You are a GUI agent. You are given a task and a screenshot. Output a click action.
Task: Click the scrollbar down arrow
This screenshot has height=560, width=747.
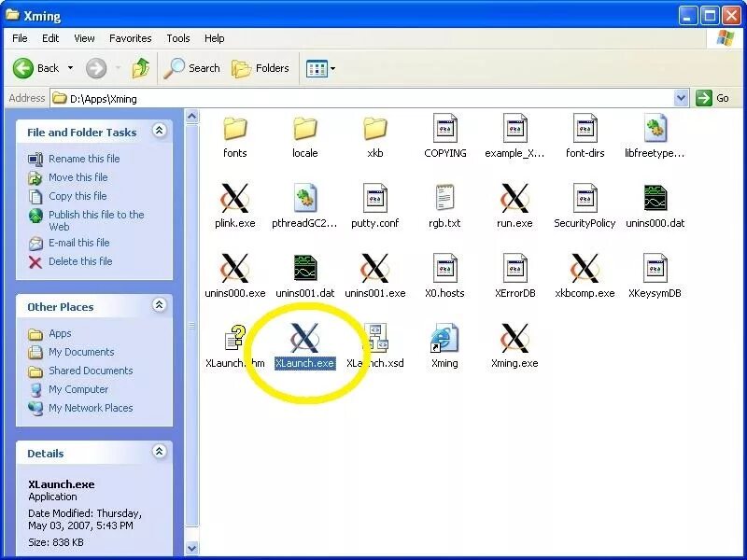[x=192, y=549]
